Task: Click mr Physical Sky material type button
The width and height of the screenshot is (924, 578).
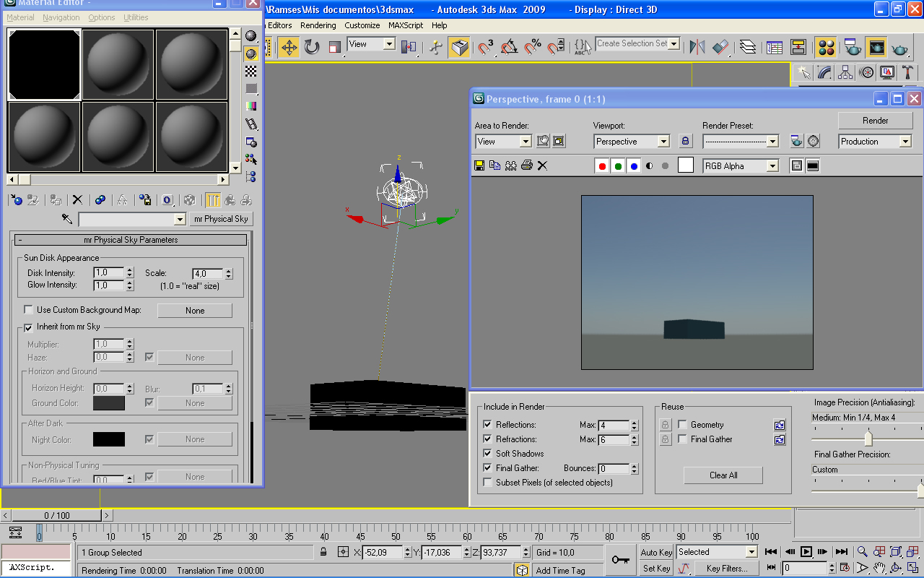Action: pyautogui.click(x=221, y=219)
